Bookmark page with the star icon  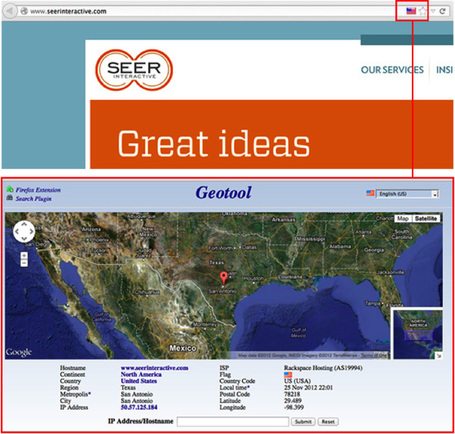click(x=423, y=11)
